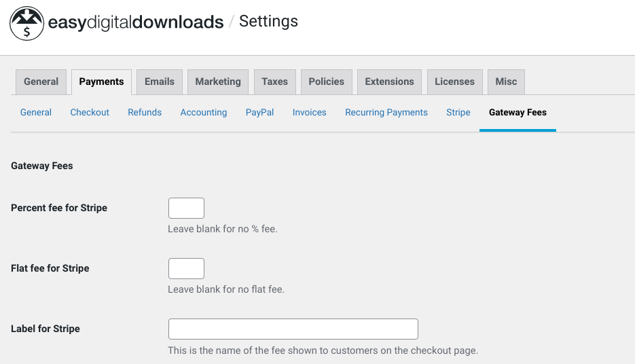
Task: Click the Gateway Fees section heading
Action: tap(41, 166)
